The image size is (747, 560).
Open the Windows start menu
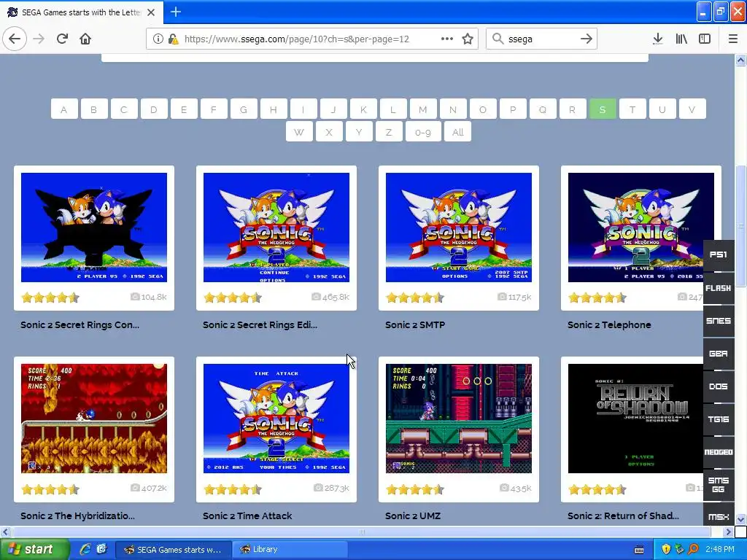point(34,549)
